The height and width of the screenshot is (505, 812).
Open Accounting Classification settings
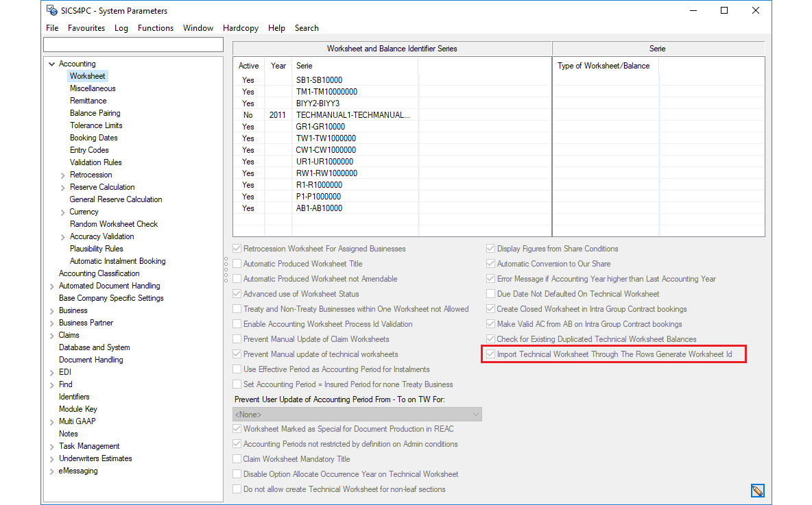[99, 273]
